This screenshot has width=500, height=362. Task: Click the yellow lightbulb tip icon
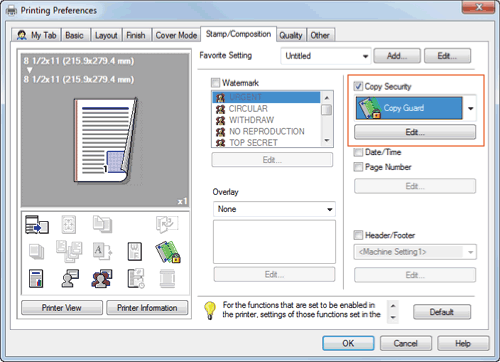210,310
